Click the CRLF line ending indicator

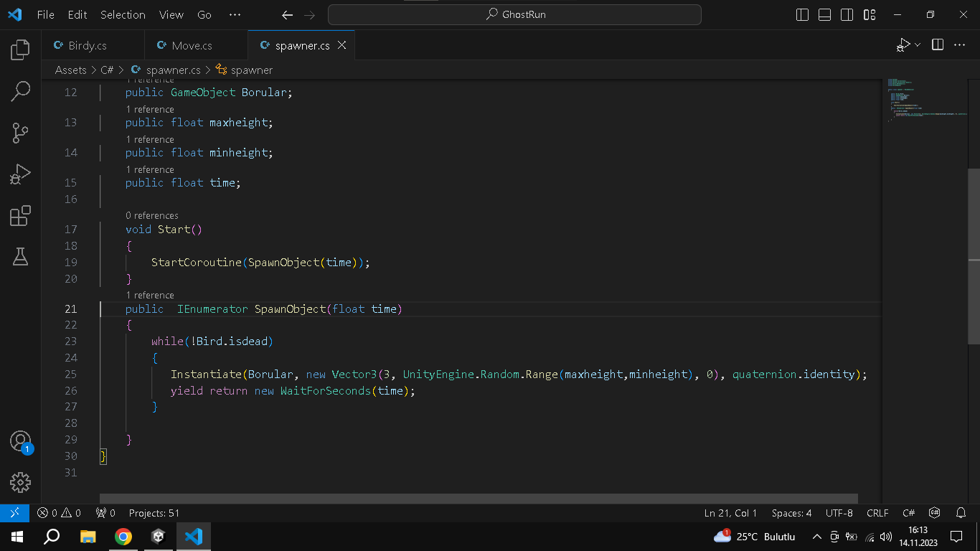877,513
